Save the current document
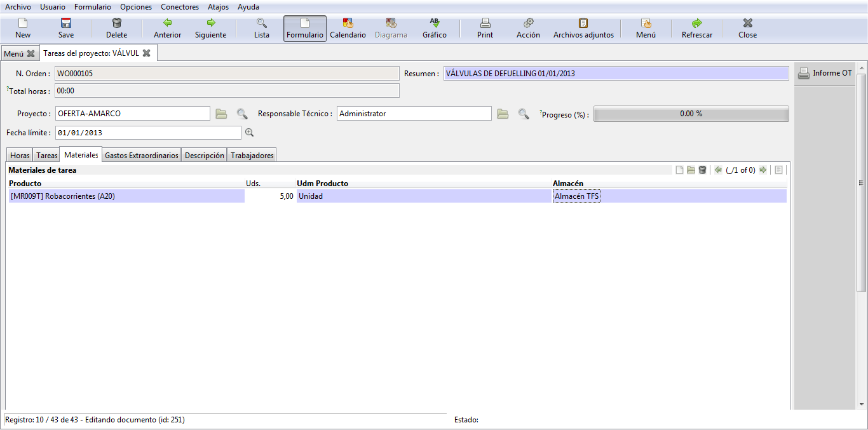The width and height of the screenshot is (868, 430). click(x=66, y=29)
